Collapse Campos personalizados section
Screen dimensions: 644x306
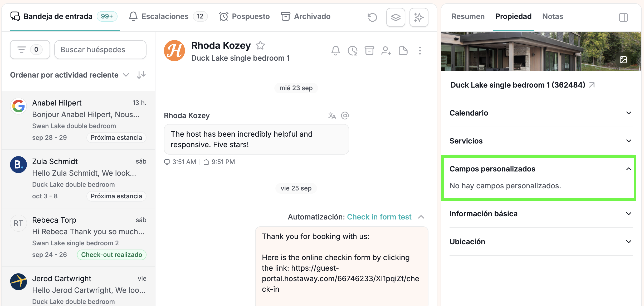[x=541, y=169]
